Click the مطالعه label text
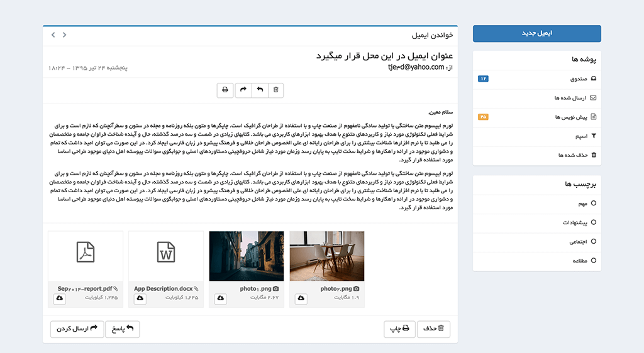Image resolution: width=644 pixels, height=353 pixels. [x=580, y=261]
